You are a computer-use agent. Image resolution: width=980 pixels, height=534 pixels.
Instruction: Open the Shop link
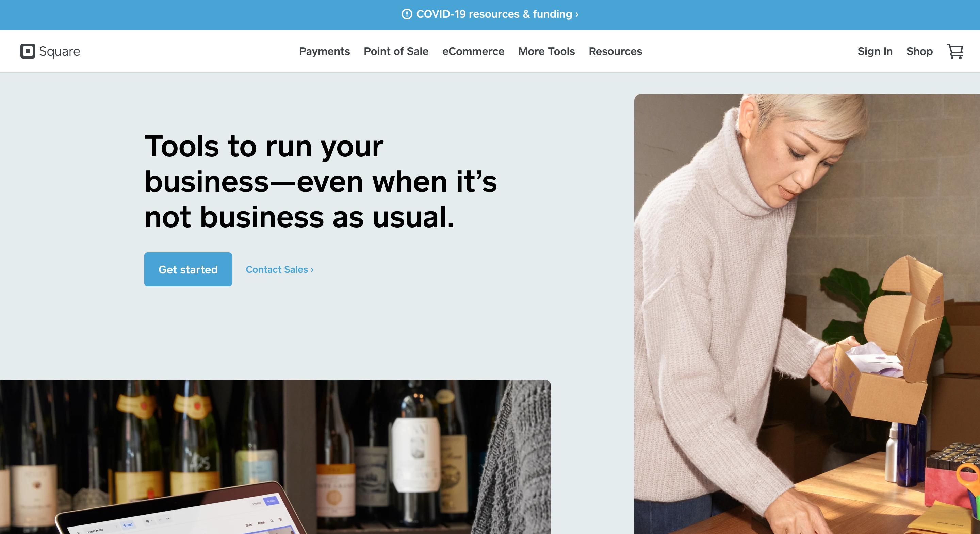[919, 51]
